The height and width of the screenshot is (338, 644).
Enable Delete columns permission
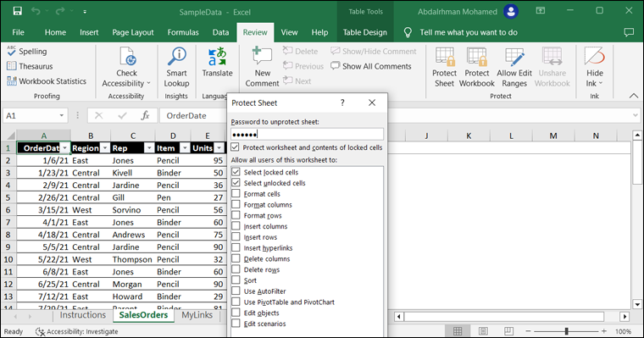(x=236, y=258)
